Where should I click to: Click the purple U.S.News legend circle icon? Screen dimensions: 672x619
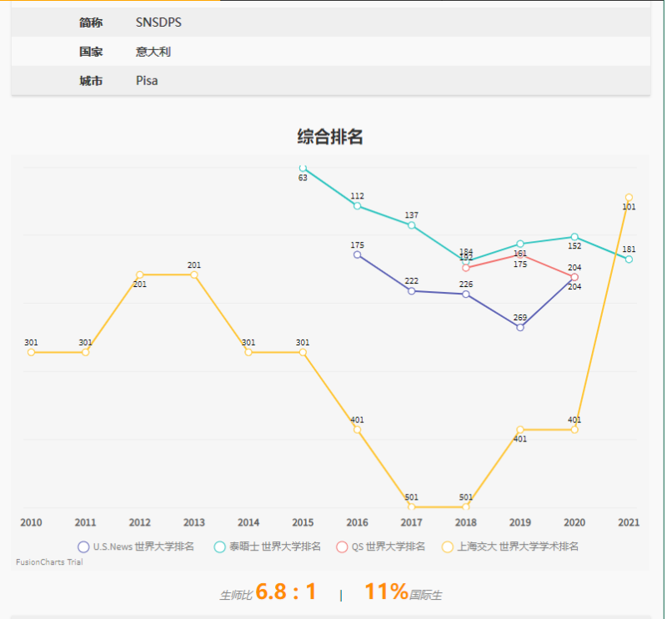(x=83, y=546)
